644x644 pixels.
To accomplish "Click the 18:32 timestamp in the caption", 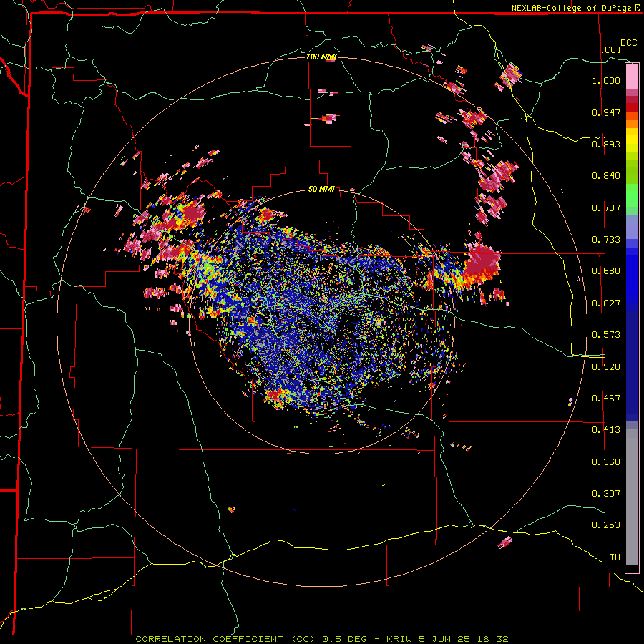I will click(x=493, y=639).
